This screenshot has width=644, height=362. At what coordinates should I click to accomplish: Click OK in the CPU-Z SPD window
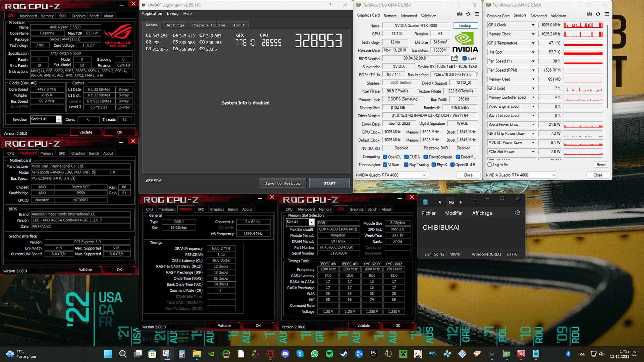(x=398, y=326)
